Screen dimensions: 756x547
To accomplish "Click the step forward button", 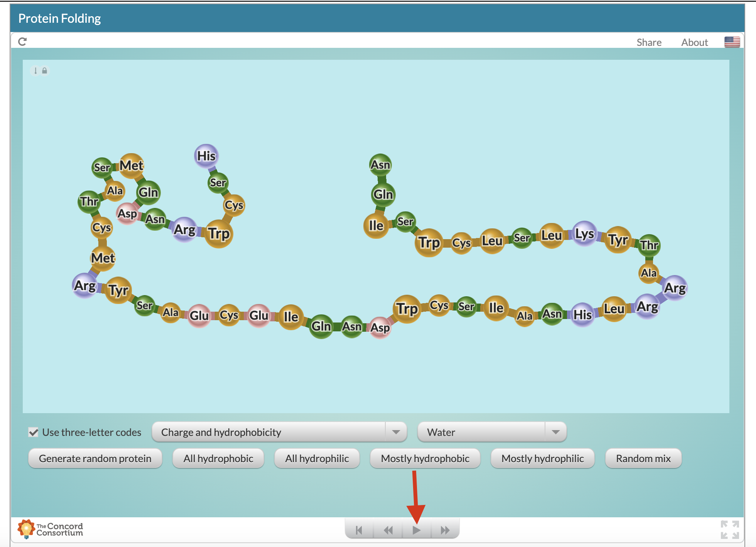I will tap(445, 530).
